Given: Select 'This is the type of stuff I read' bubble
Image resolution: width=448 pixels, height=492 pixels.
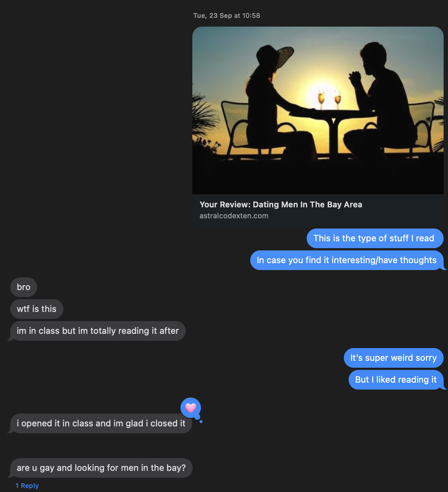Looking at the screenshot, I should 375,238.
